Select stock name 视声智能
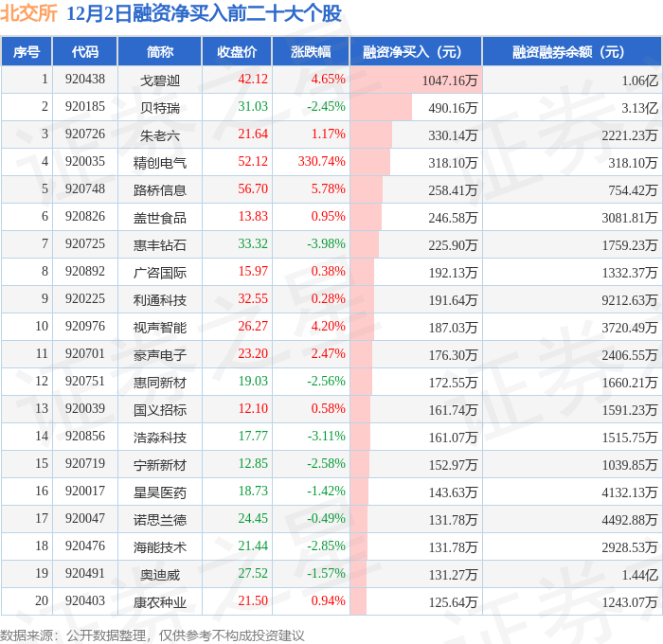 click(160, 328)
